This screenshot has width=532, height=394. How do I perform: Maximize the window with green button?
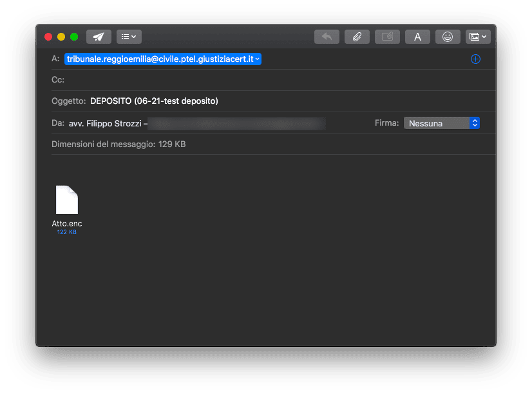coord(74,37)
